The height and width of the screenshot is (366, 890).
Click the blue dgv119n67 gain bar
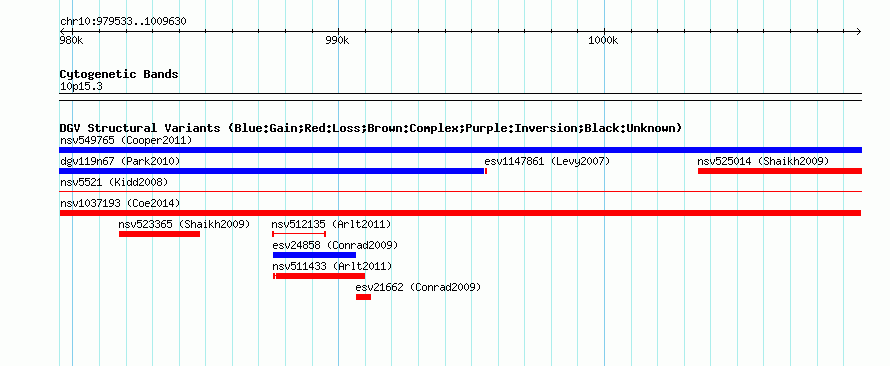pos(272,171)
